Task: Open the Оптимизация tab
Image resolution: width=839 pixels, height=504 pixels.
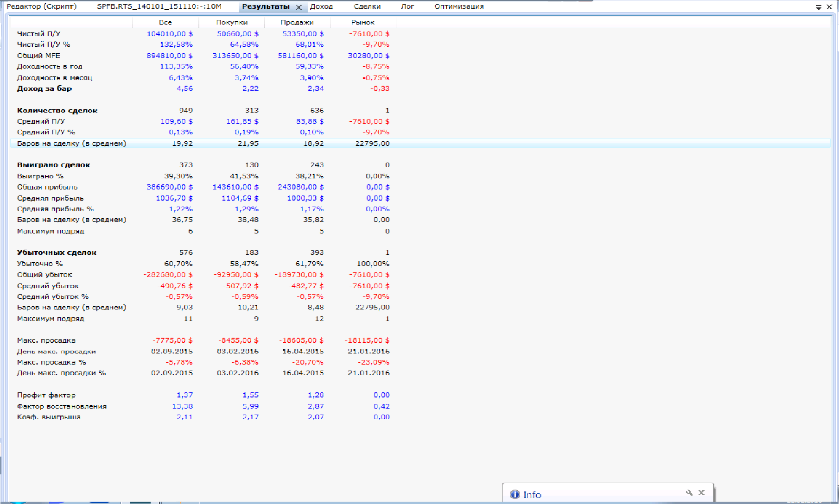Action: pyautogui.click(x=459, y=6)
